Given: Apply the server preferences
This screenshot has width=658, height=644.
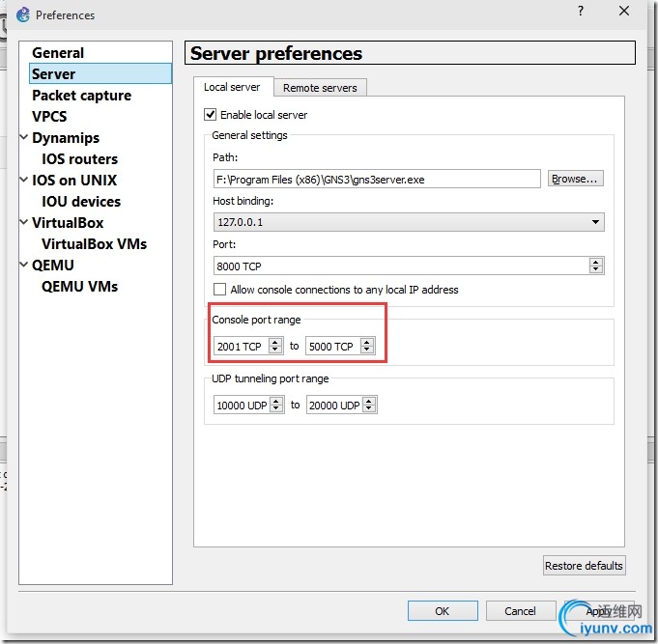Looking at the screenshot, I should click(599, 611).
